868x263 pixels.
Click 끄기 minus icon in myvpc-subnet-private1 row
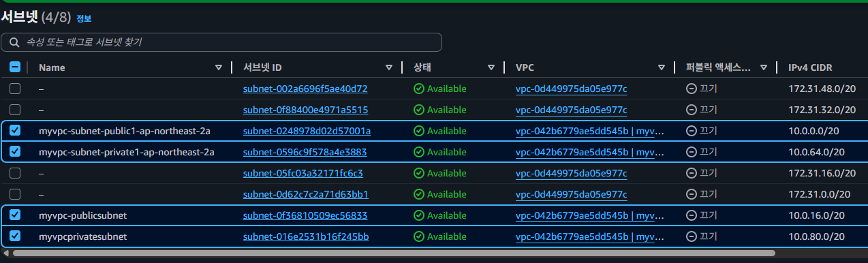tap(692, 152)
